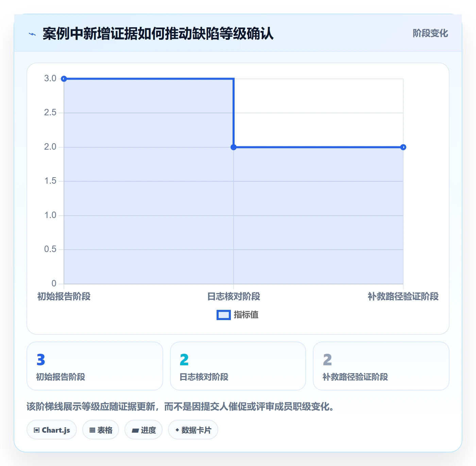The image size is (476, 466).
Task: Click the y-axis value 1.5
Action: (50, 181)
